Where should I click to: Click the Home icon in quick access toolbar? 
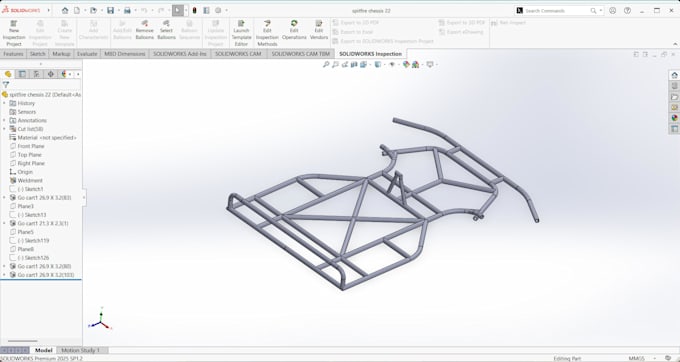(65, 10)
